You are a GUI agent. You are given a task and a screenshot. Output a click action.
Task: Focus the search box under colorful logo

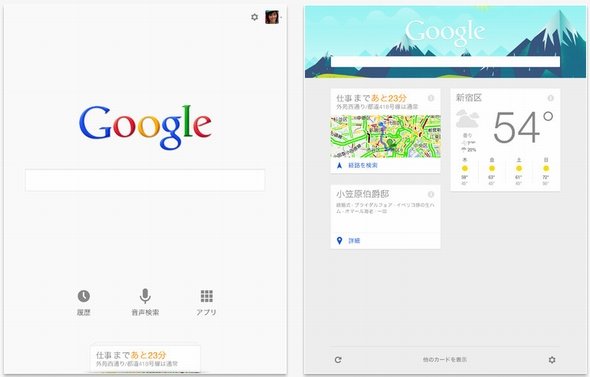[145, 180]
